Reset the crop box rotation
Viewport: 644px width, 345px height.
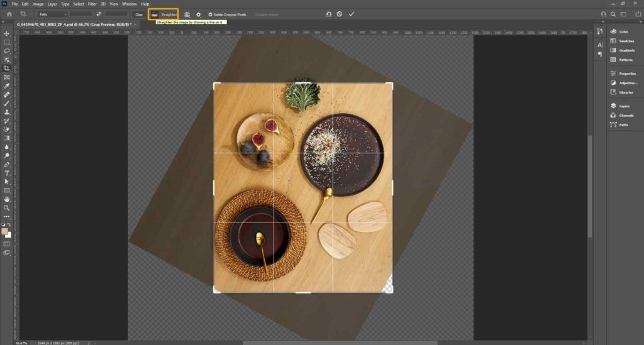click(328, 14)
